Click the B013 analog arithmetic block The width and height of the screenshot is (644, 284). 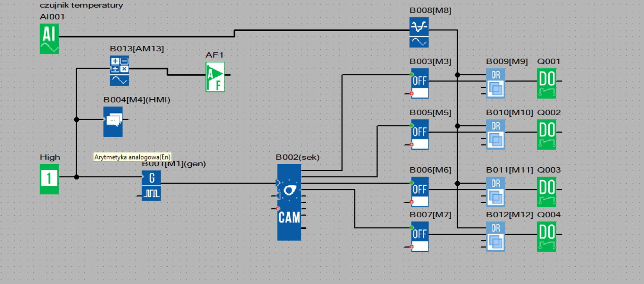[x=119, y=71]
